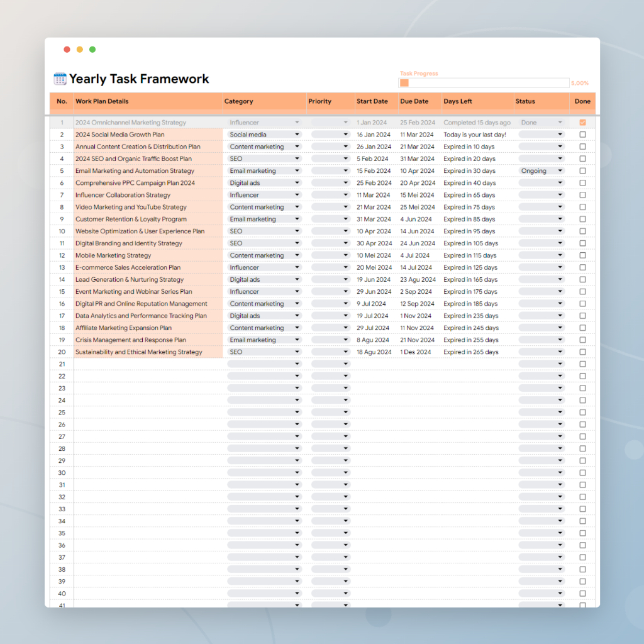This screenshot has width=644, height=644.
Task: Select the Days Left column header
Action: tap(457, 101)
